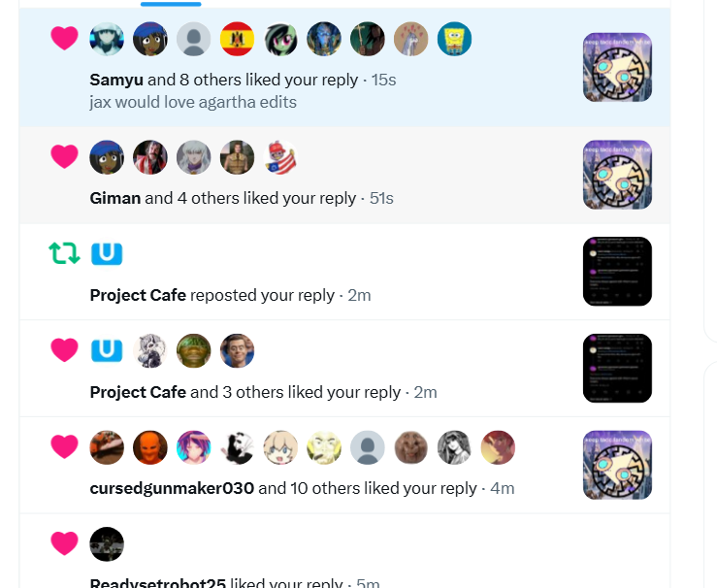The image size is (717, 588).
Task: Click Project Cafe name in reposted notification
Action: [138, 295]
